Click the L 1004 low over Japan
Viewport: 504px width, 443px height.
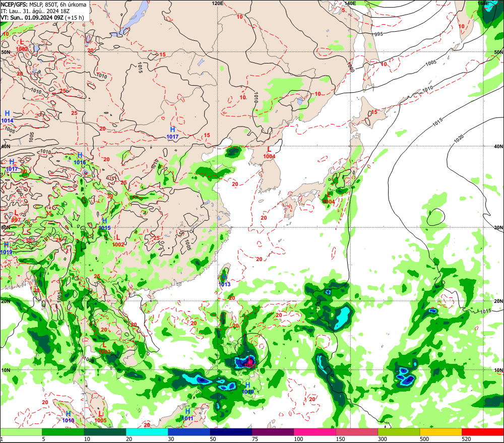click(329, 198)
